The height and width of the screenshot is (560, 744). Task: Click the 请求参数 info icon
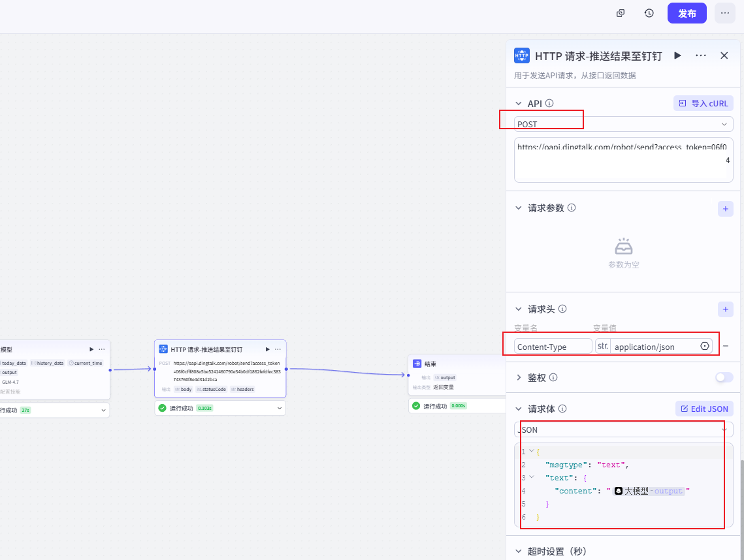coord(572,208)
